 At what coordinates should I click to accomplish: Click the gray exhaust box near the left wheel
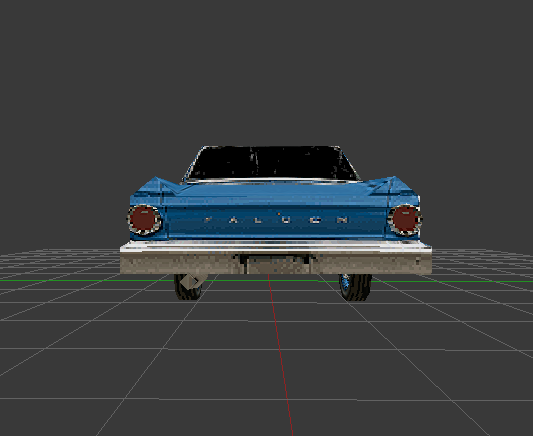click(190, 281)
